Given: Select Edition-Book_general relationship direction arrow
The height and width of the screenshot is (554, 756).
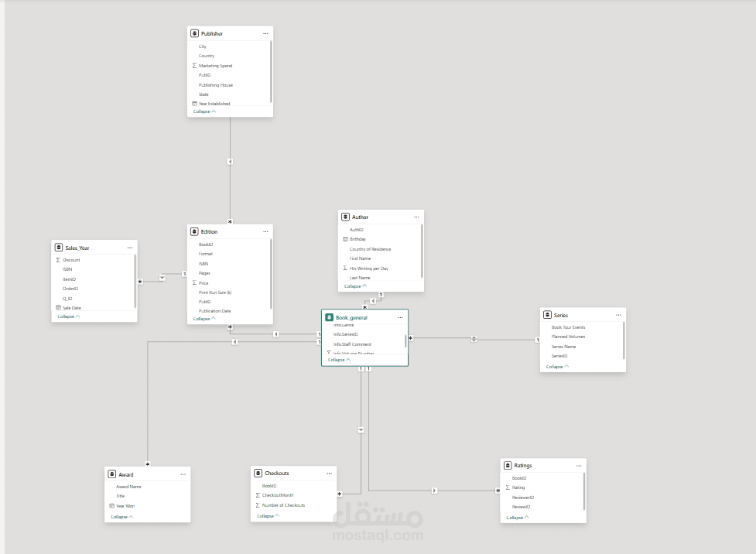Looking at the screenshot, I should (275, 333).
